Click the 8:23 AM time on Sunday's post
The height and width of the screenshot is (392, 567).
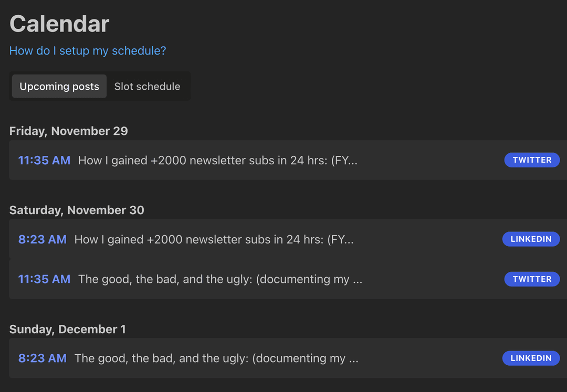[42, 358]
